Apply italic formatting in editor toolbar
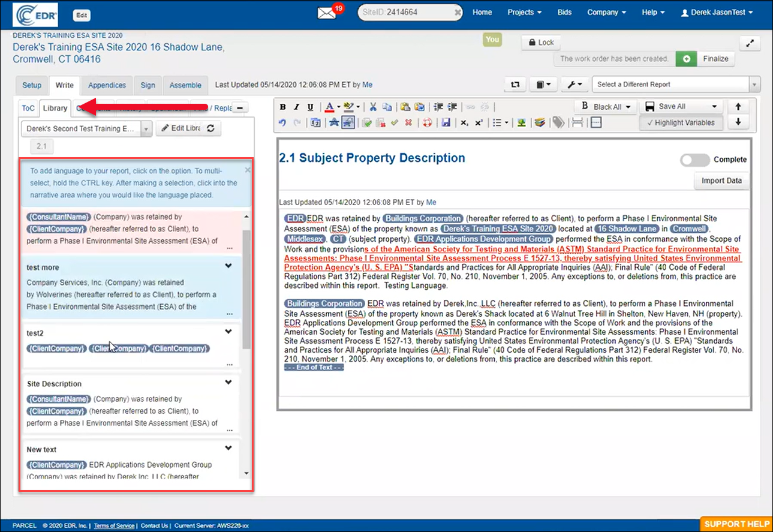 click(x=297, y=107)
